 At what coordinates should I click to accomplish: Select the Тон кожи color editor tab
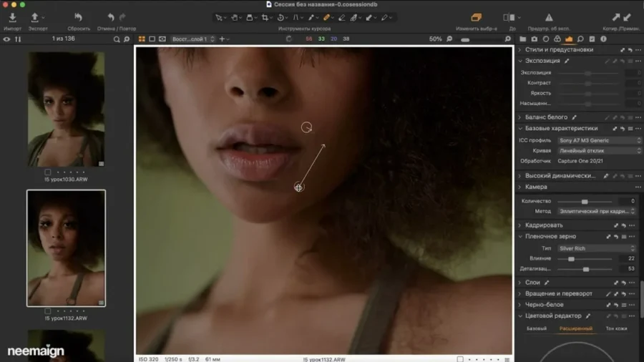[x=616, y=328]
